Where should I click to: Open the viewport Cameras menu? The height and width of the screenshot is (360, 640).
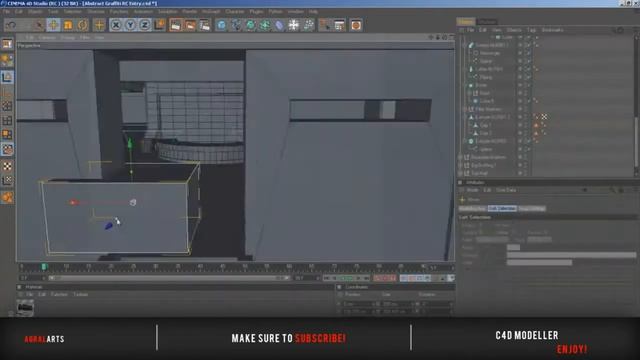pos(47,37)
